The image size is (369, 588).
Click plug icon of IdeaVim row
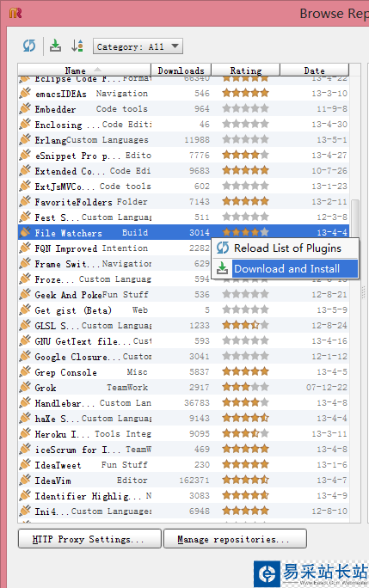[25, 480]
